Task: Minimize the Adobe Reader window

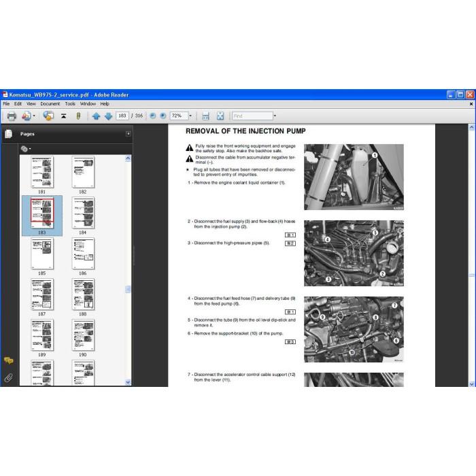Action: click(451, 95)
